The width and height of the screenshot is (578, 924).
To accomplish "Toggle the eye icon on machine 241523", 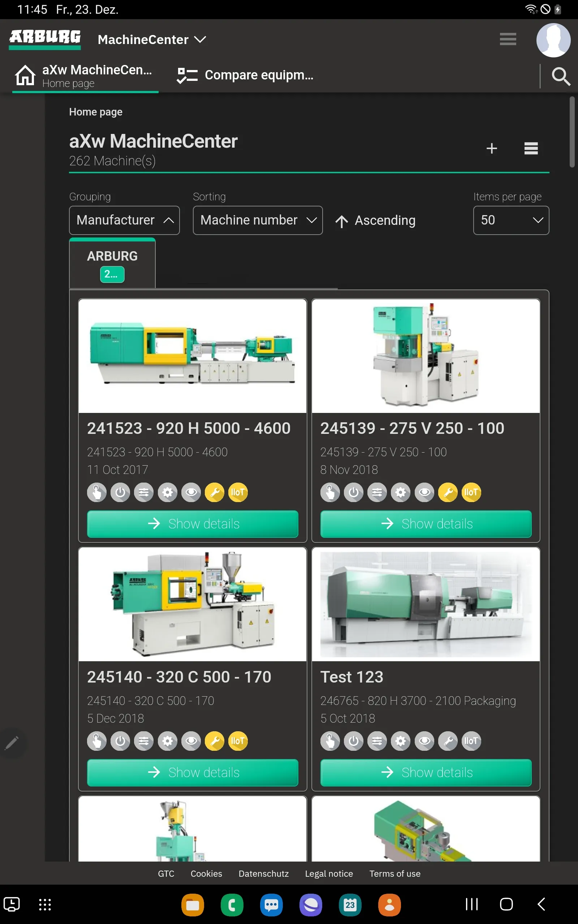I will click(191, 492).
